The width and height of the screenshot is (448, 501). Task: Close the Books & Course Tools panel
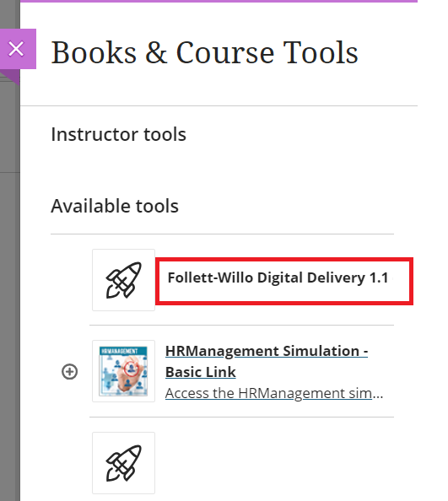(x=18, y=49)
